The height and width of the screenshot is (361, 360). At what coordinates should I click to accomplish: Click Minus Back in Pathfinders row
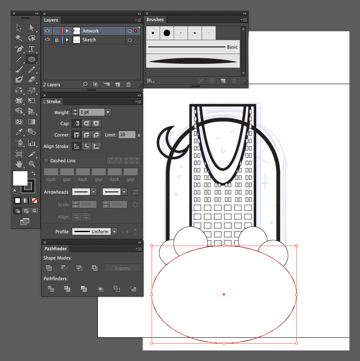click(x=133, y=289)
